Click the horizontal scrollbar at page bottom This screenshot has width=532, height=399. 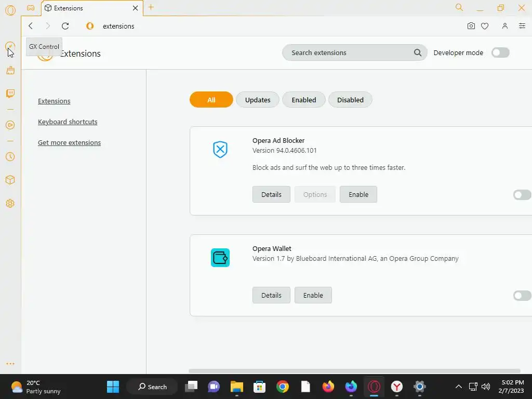click(354, 371)
